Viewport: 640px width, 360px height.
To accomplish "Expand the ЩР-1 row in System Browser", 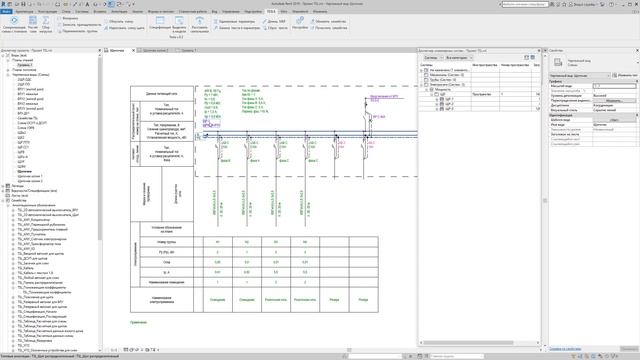I will (x=437, y=99).
